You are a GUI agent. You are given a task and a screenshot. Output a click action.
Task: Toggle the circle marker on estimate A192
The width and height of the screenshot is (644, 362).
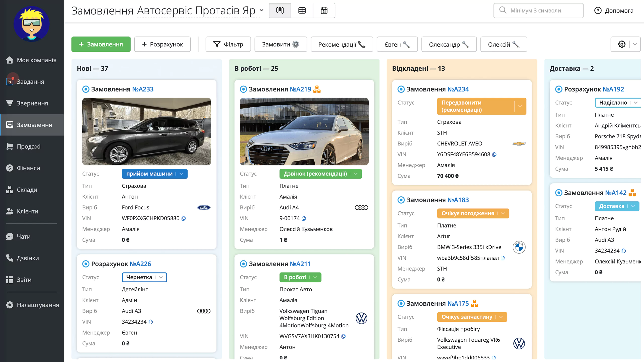point(559,89)
